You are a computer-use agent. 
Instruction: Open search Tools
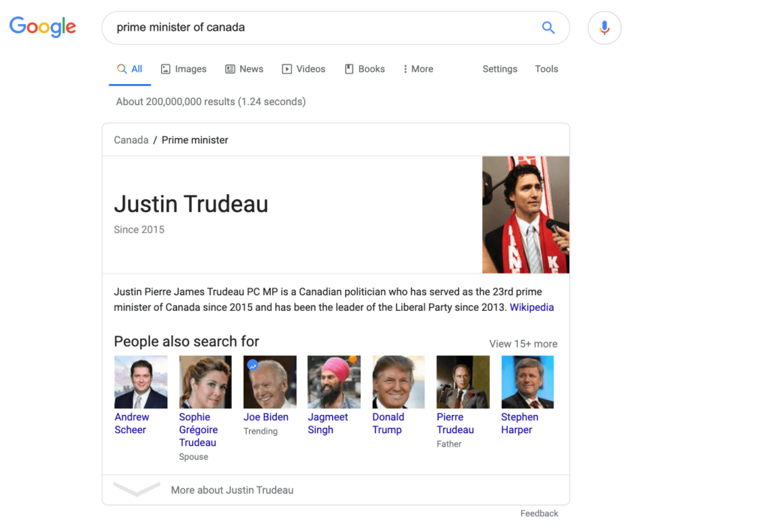(546, 68)
